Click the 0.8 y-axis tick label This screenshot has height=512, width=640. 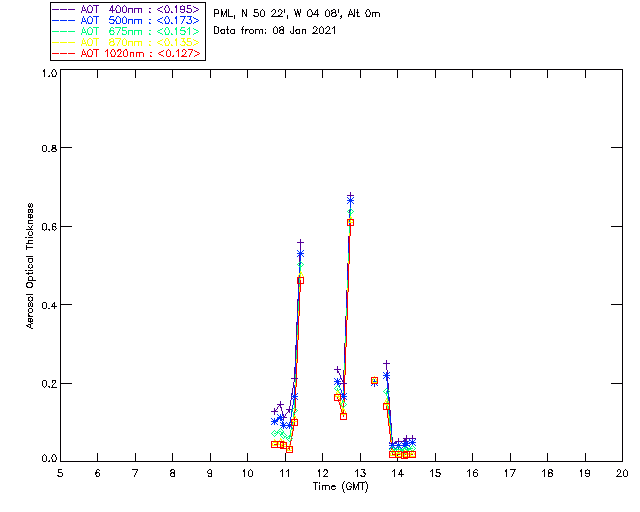(x=49, y=148)
